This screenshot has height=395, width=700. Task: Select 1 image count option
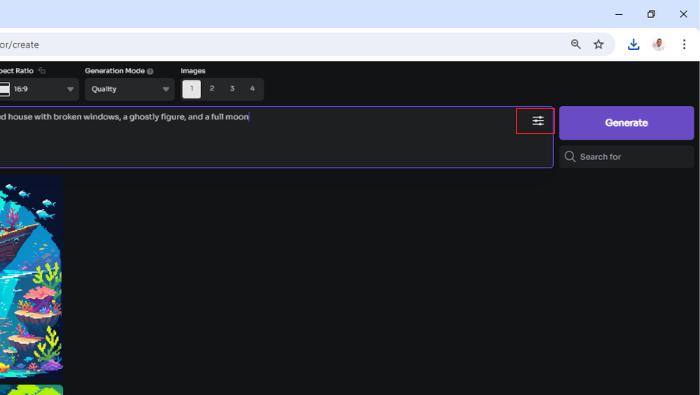coord(192,89)
